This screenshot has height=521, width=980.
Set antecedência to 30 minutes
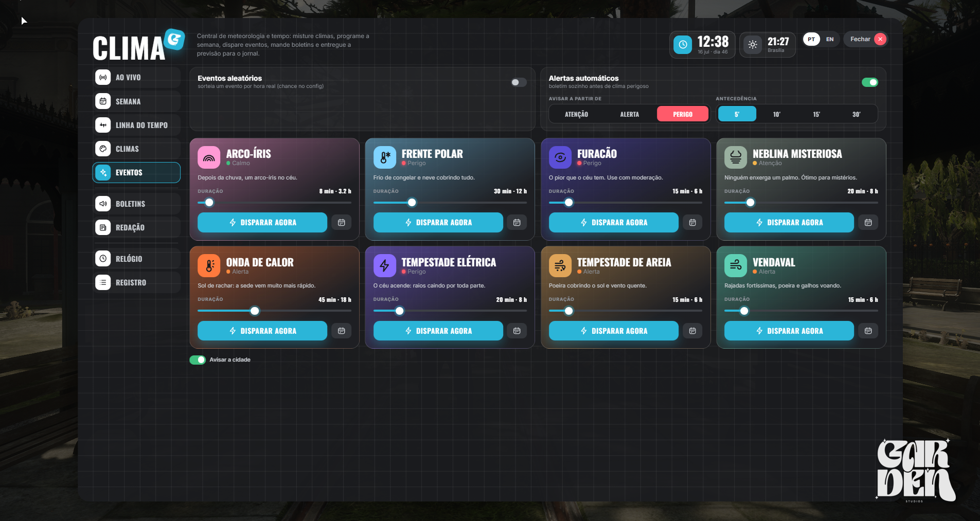coord(857,114)
